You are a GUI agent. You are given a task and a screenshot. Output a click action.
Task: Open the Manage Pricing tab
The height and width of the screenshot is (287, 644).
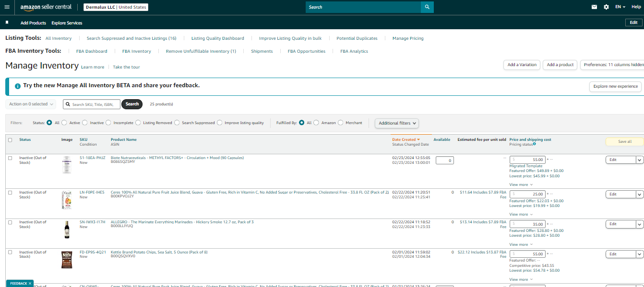(408, 38)
